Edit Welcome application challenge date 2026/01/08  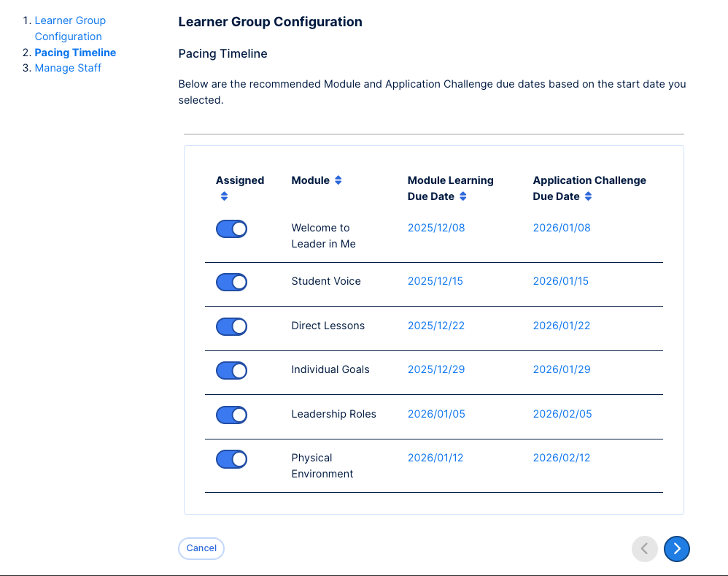562,228
